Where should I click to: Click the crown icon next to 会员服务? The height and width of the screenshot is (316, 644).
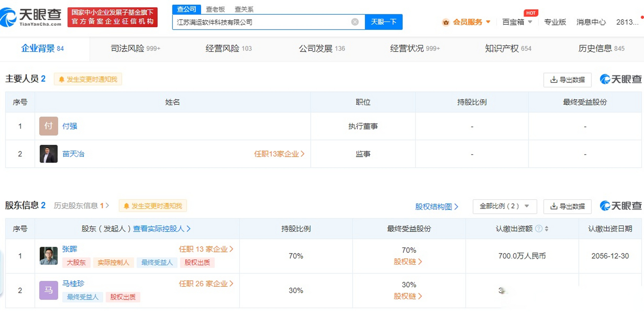[446, 22]
